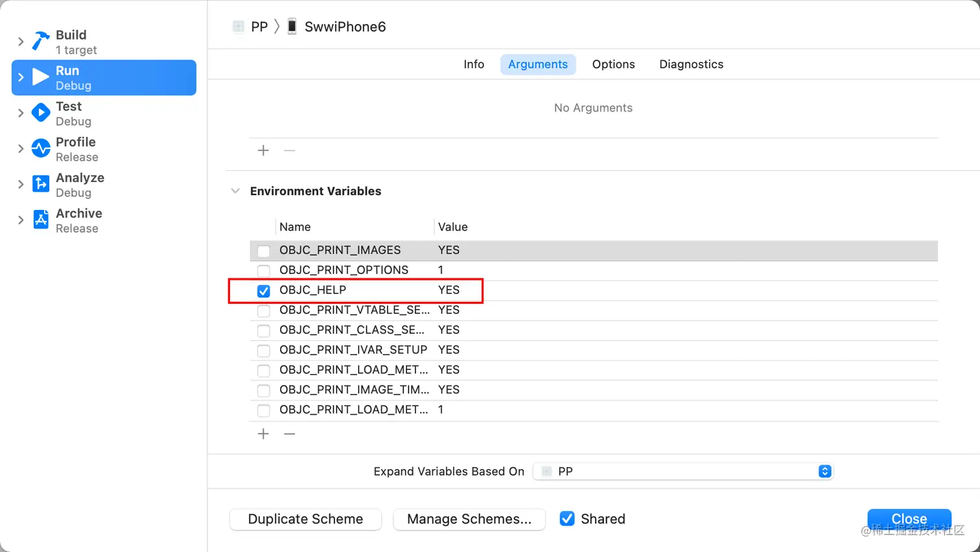Click the OBJC_PRINT_IVAR_SETUP name
The image size is (980, 552).
353,350
